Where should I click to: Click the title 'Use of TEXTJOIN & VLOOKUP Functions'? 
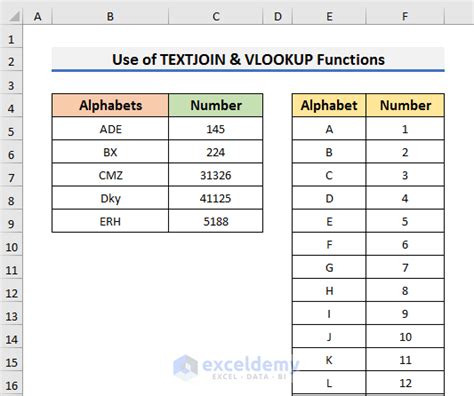248,60
